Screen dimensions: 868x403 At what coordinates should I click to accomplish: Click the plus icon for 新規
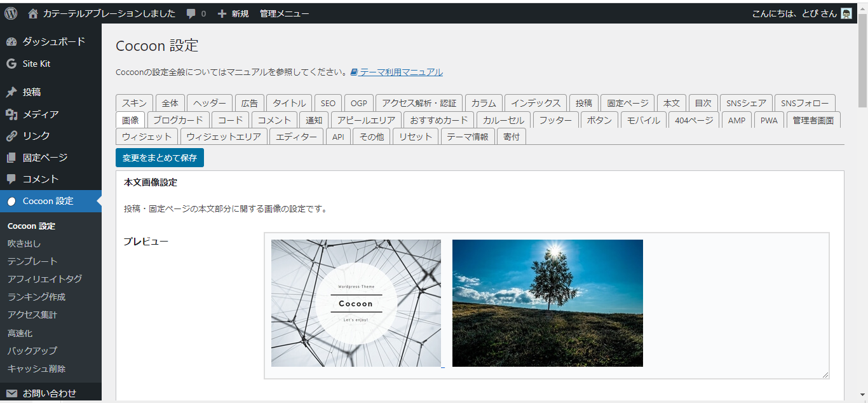tap(222, 13)
